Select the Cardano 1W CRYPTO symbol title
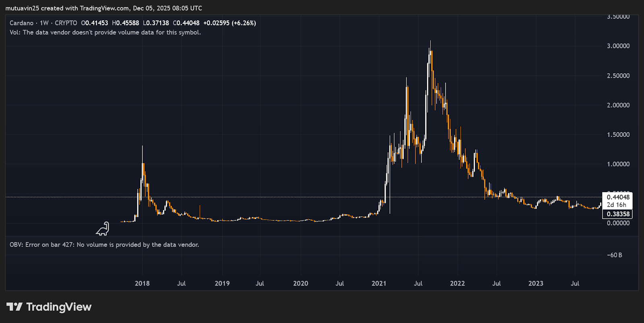The height and width of the screenshot is (323, 644). (43, 23)
